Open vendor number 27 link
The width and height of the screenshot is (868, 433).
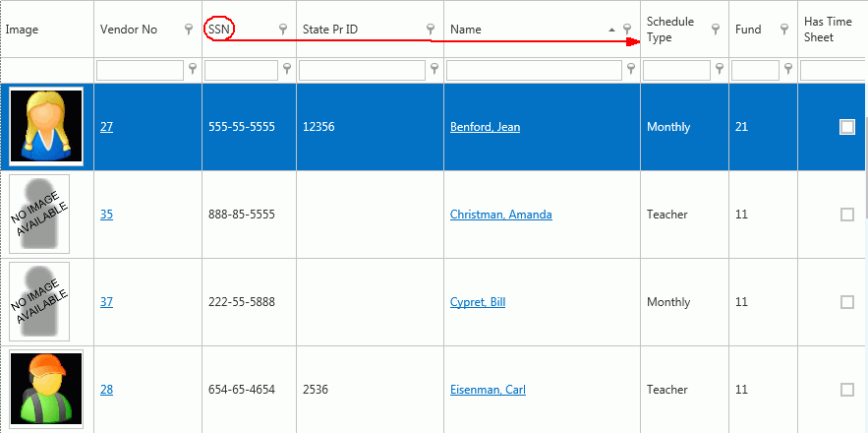click(106, 127)
